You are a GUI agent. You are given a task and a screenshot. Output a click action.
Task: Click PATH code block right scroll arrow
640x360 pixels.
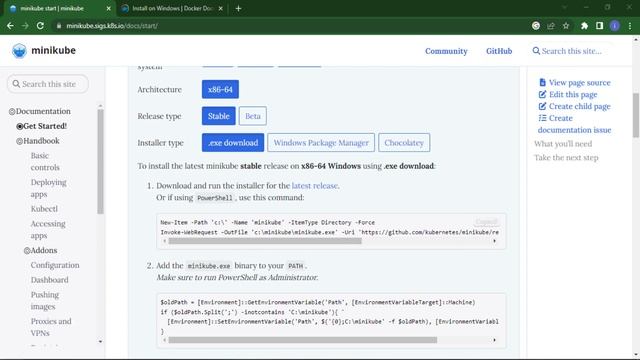[494, 340]
